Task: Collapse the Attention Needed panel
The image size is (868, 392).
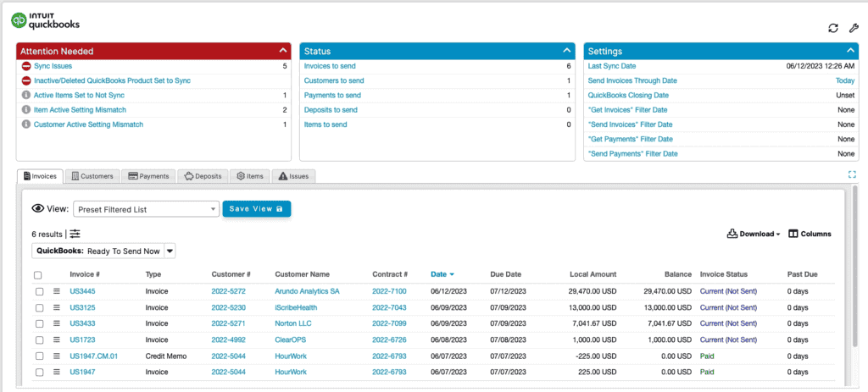Action: click(x=283, y=51)
